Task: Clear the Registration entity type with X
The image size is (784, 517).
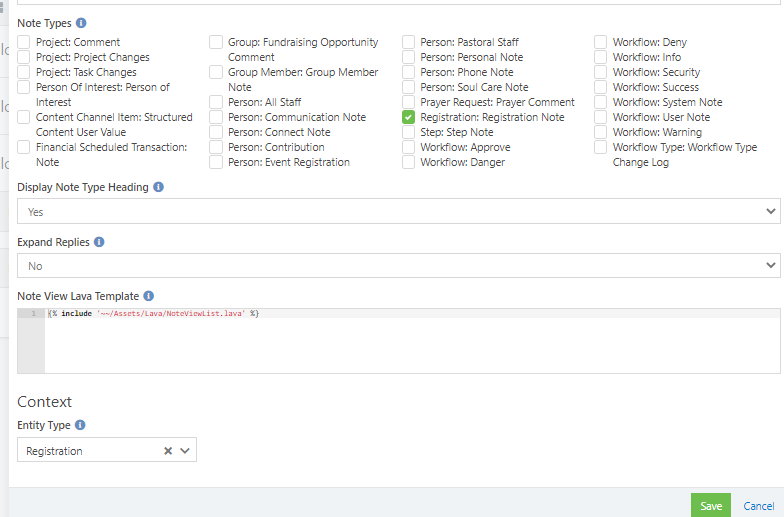Action: [x=168, y=451]
